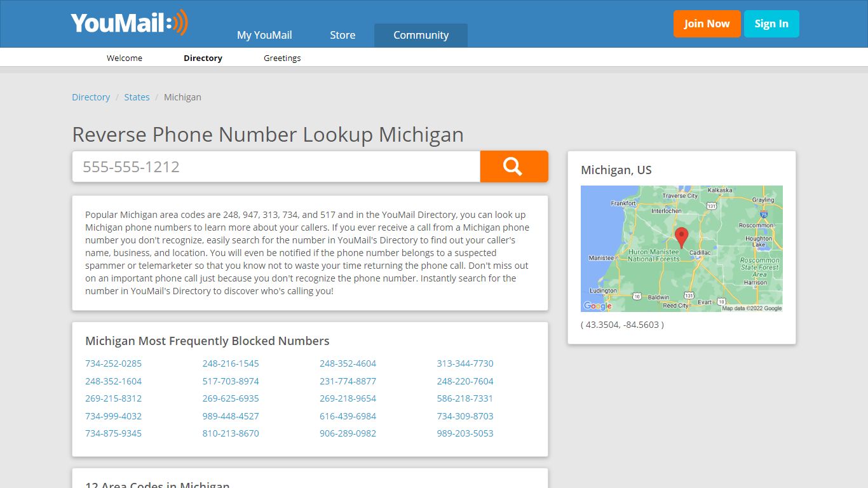
Task: Click the Michigan breadcrumb text
Action: click(x=182, y=97)
